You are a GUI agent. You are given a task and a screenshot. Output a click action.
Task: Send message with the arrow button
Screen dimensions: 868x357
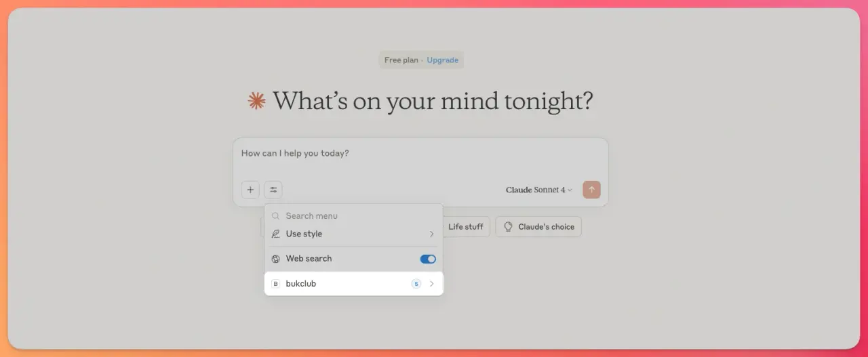point(591,190)
